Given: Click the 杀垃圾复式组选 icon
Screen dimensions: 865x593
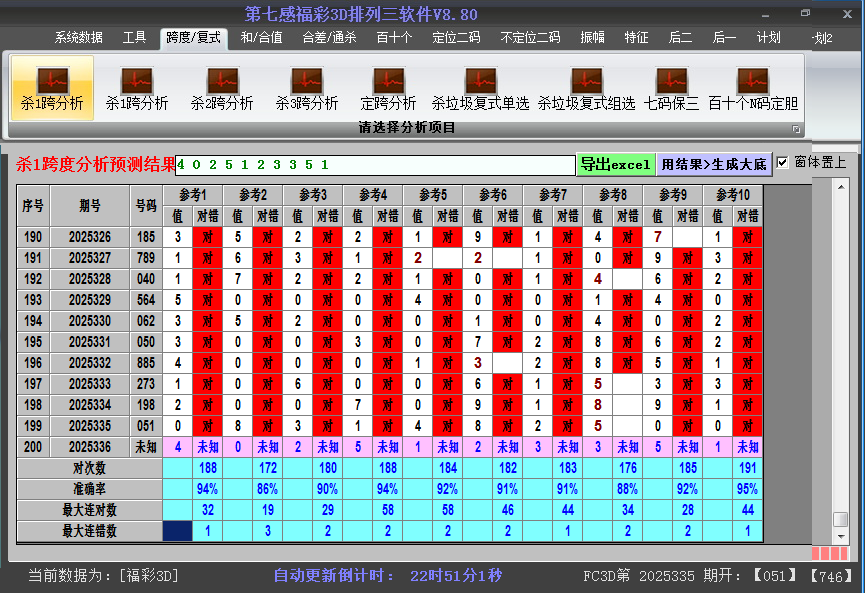Looking at the screenshot, I should click(x=586, y=88).
